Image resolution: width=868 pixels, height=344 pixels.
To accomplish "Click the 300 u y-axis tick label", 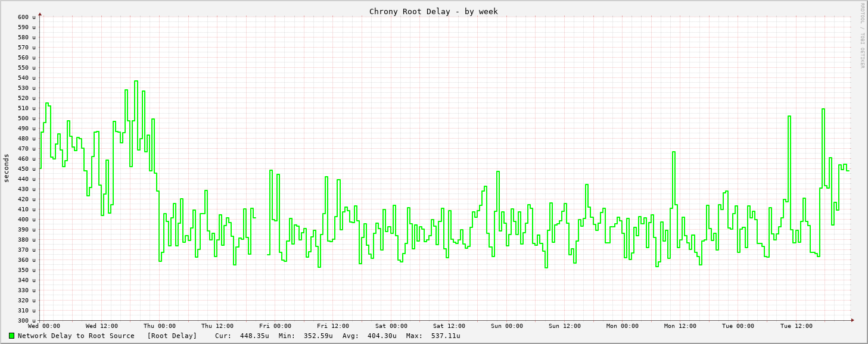I will [26, 321].
